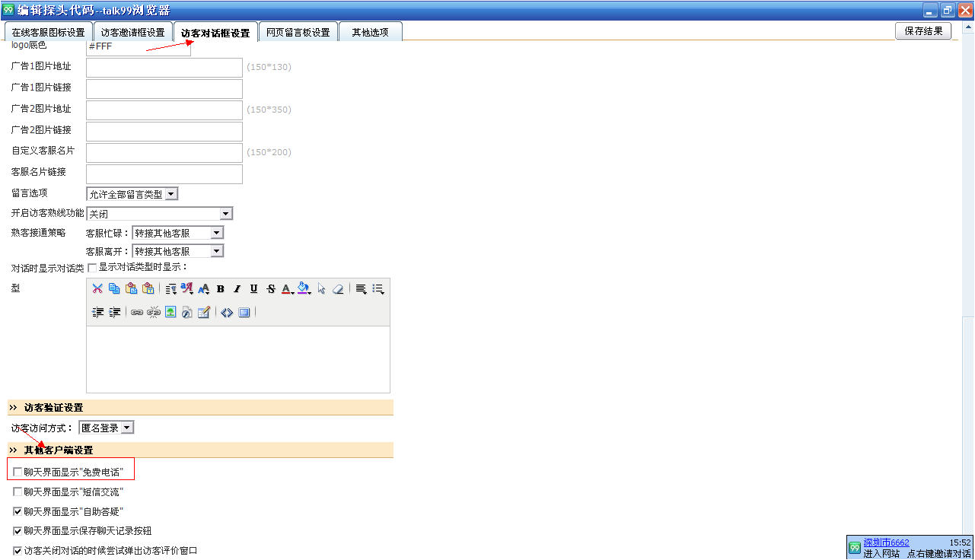Check 聊天界面显示"免费电话" checkbox
The height and width of the screenshot is (560, 975).
click(x=18, y=473)
